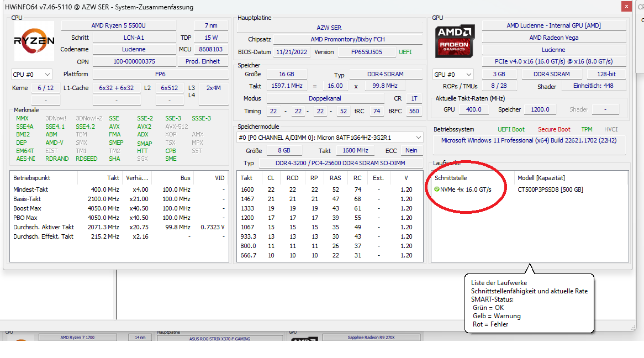Click the green NVMe SMART status icon
This screenshot has height=358, width=644.
(x=437, y=189)
